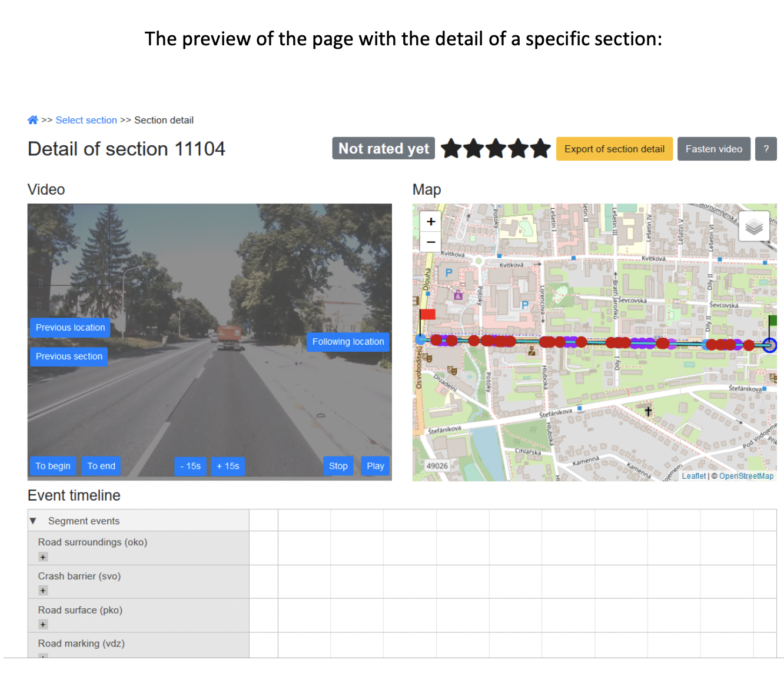Click the home icon in the breadcrumb
Screen dimensions: 784x687
pyautogui.click(x=33, y=119)
